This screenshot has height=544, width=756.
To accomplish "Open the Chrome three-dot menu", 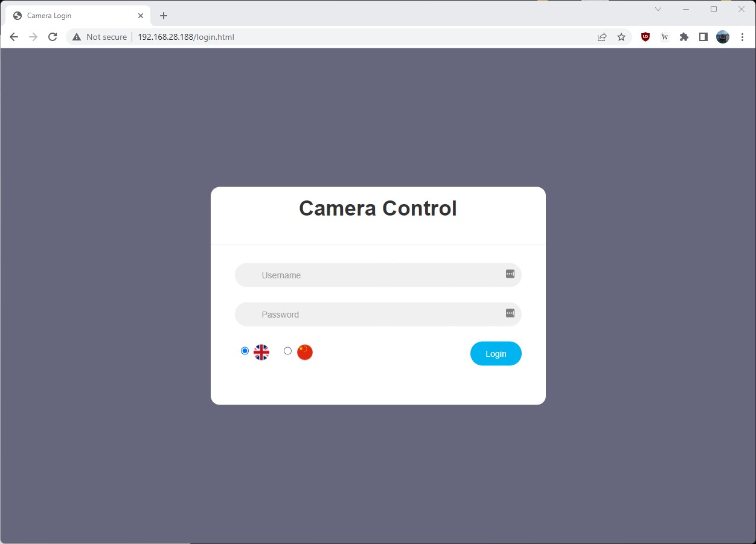I will pos(742,37).
